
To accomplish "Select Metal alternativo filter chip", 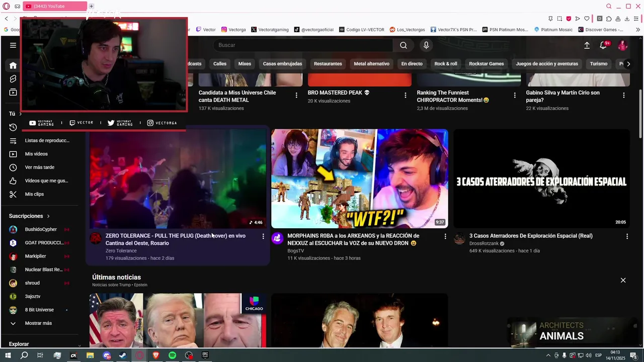I will click(372, 64).
